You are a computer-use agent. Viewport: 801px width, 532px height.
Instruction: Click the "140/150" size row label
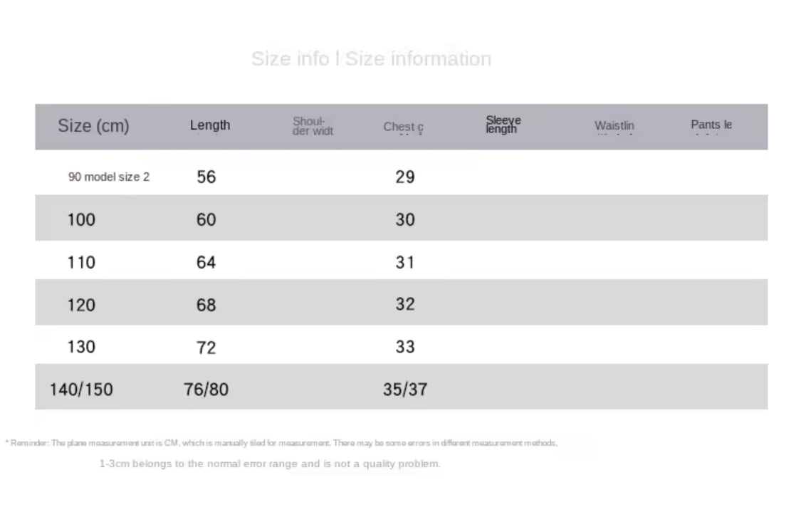(81, 390)
